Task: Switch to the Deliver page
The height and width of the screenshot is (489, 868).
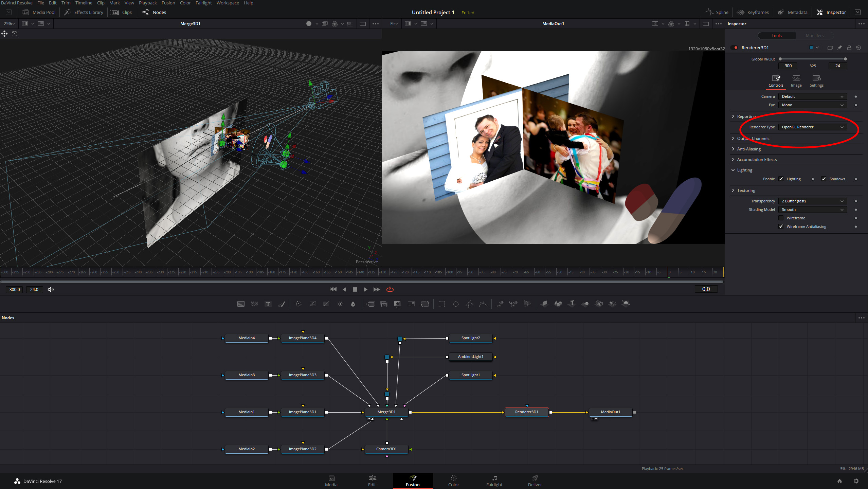Action: 535,481
